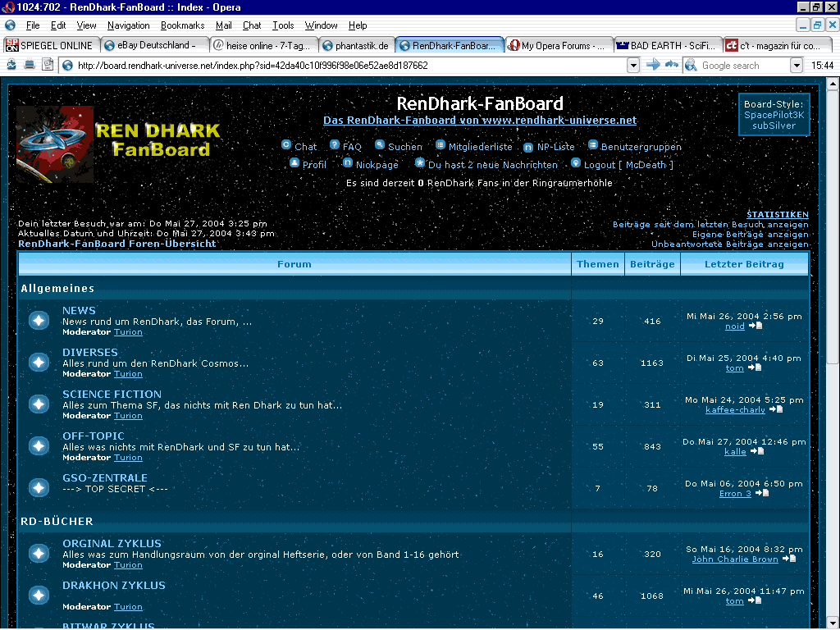Click the Suchen search icon
Image resolution: width=840 pixels, height=630 pixels.
coord(380,145)
